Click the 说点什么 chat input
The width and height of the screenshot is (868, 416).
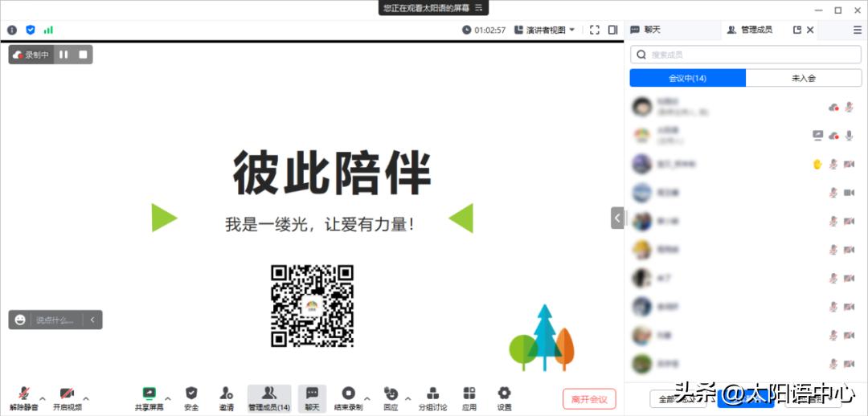(55, 320)
